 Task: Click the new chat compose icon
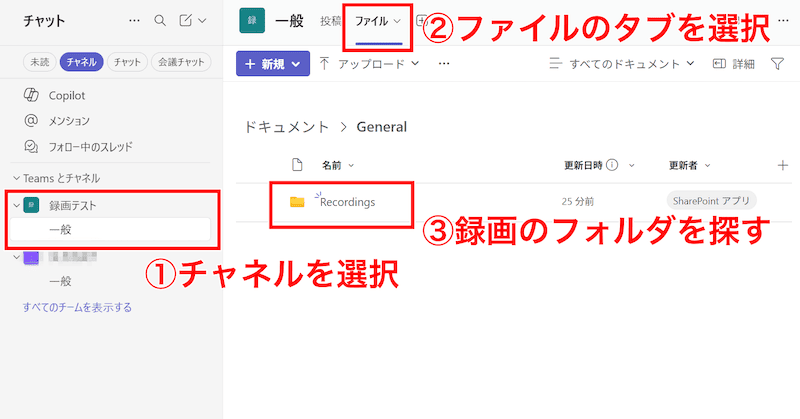[x=186, y=20]
